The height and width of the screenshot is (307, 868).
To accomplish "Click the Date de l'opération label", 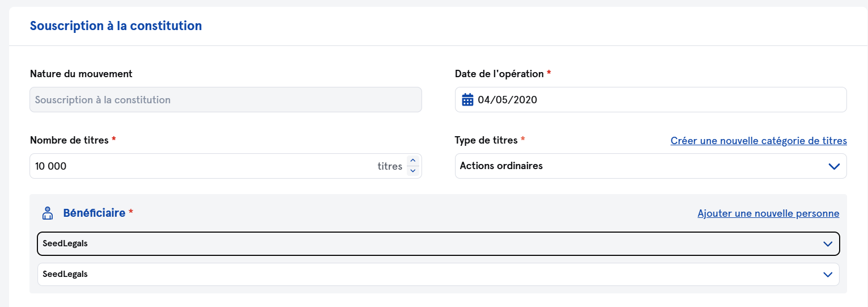I will pyautogui.click(x=499, y=74).
